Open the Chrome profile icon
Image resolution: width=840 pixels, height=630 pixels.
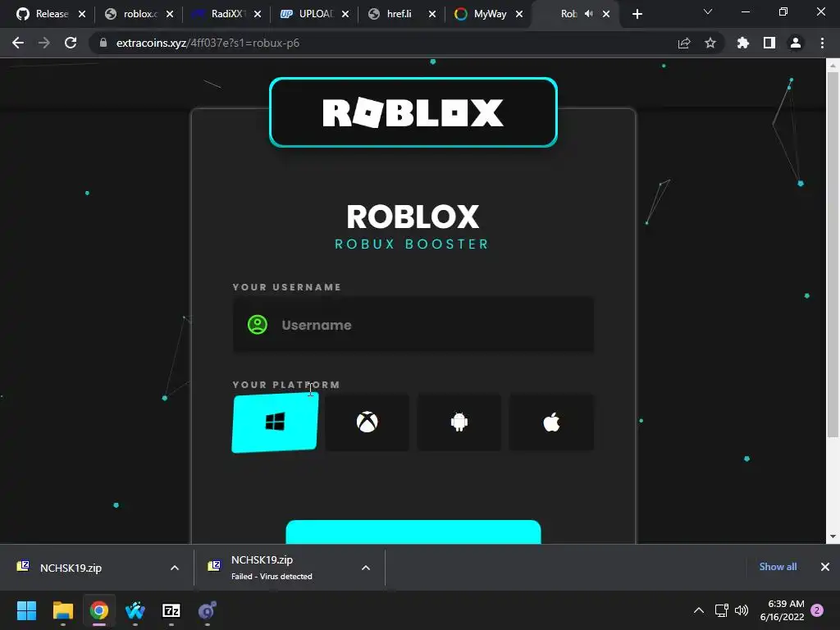pyautogui.click(x=796, y=43)
